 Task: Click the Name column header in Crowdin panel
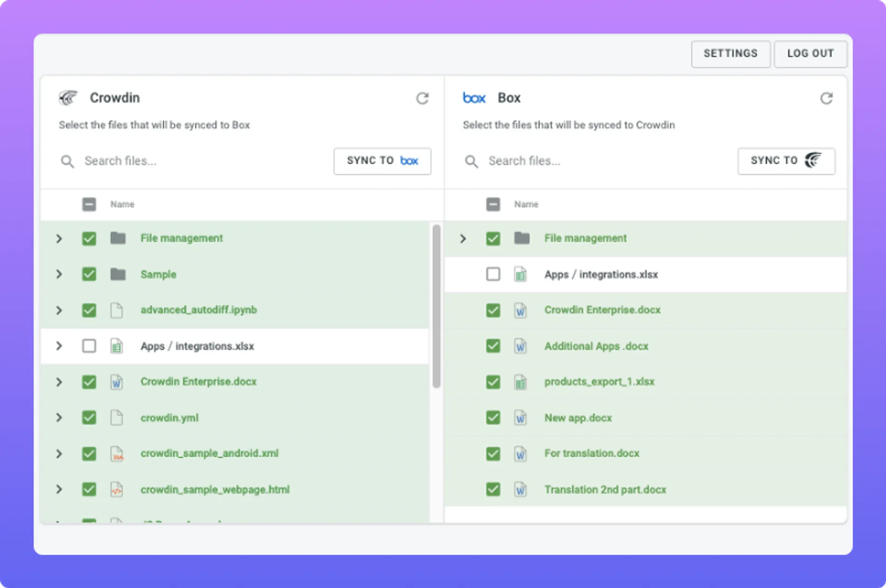pos(122,204)
